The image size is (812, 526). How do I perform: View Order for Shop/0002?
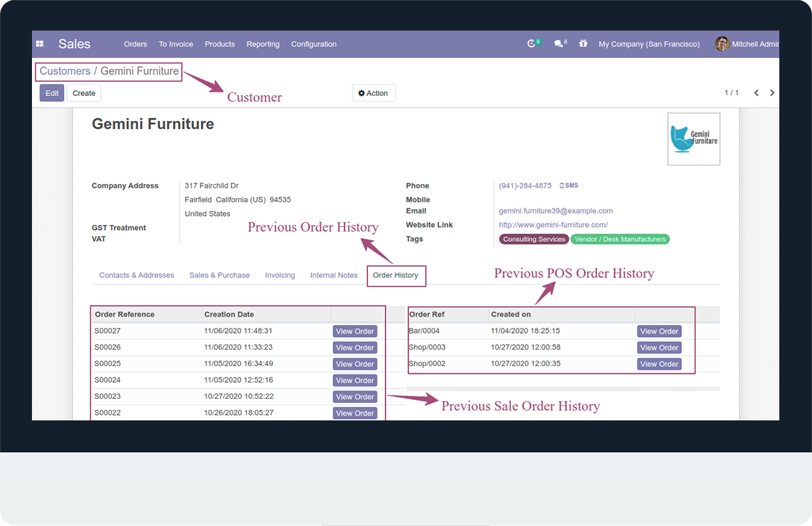659,364
